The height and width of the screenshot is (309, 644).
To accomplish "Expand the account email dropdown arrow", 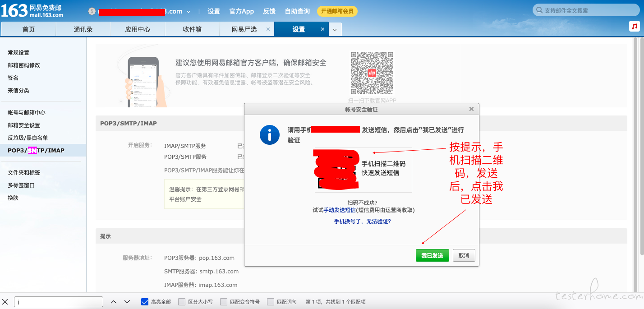I will pyautogui.click(x=189, y=12).
